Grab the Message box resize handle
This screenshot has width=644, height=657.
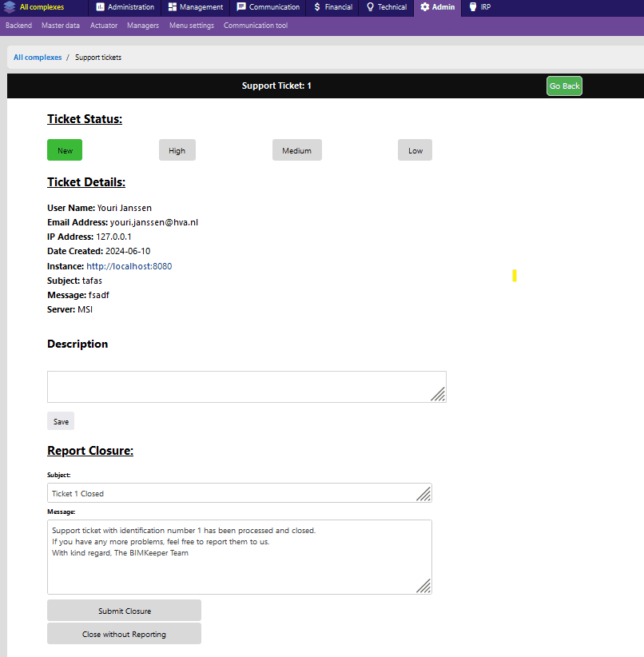tap(424, 587)
